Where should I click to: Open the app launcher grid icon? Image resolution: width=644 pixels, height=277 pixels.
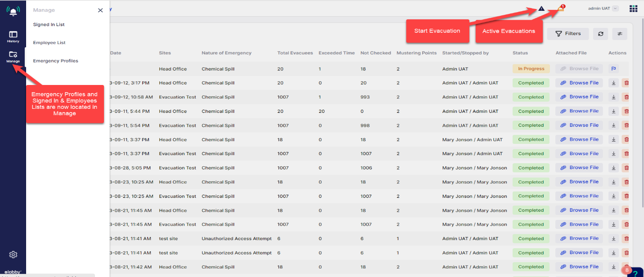pyautogui.click(x=633, y=9)
